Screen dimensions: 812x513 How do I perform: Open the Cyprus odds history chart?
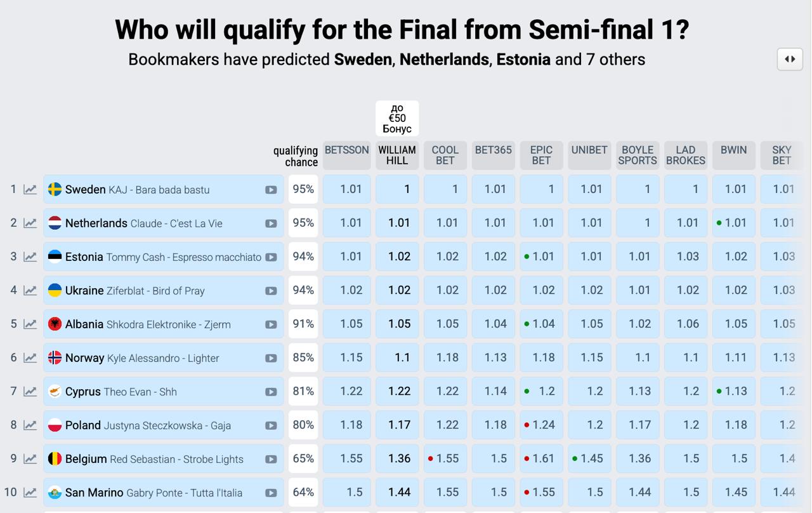pos(30,392)
